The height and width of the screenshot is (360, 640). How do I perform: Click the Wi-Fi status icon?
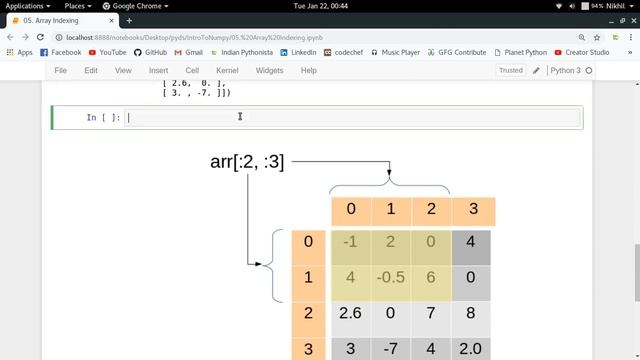click(559, 6)
